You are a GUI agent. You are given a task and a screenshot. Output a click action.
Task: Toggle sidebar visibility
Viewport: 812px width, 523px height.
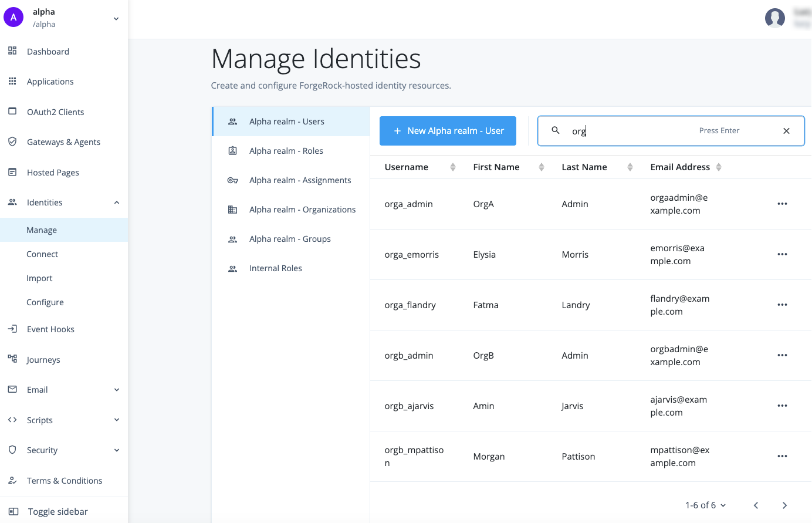(57, 511)
